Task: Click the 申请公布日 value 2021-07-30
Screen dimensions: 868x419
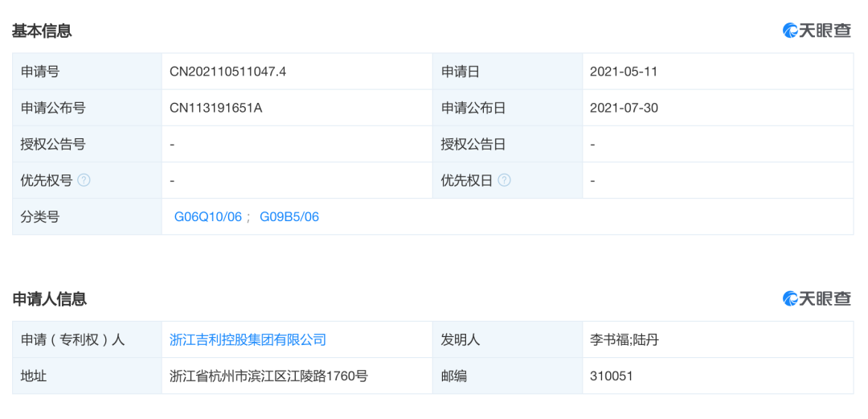Action: 624,108
